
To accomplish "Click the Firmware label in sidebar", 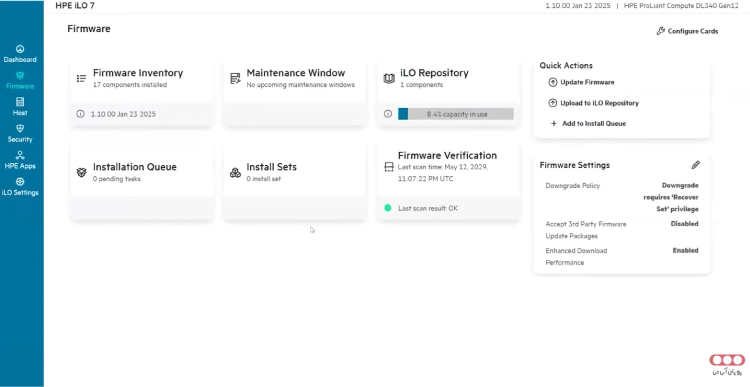I will (x=20, y=87).
